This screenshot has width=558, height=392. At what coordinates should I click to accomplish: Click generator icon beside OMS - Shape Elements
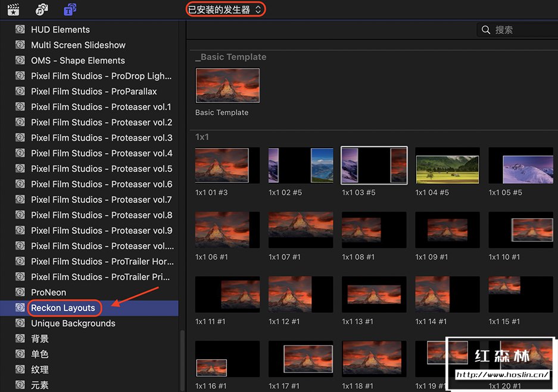(x=20, y=60)
